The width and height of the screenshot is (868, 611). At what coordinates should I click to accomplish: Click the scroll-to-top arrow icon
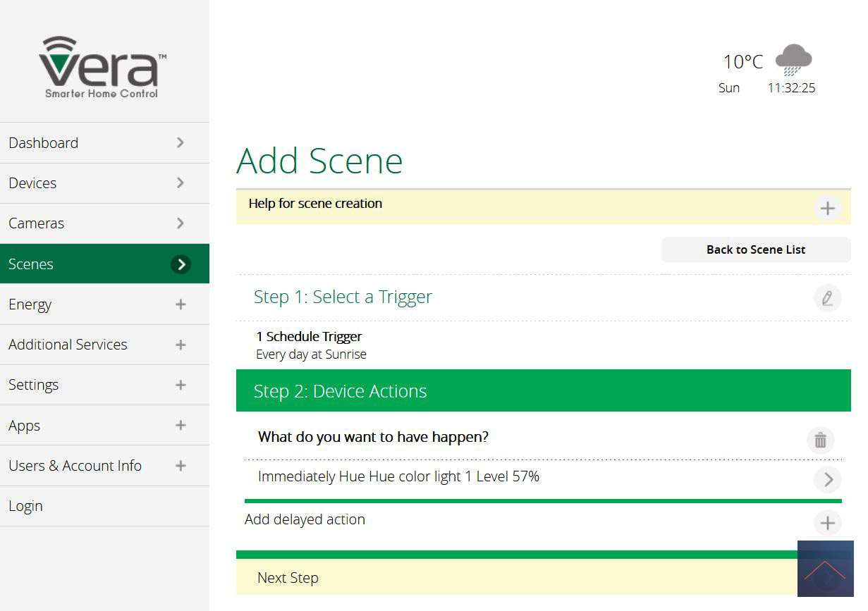(x=824, y=569)
